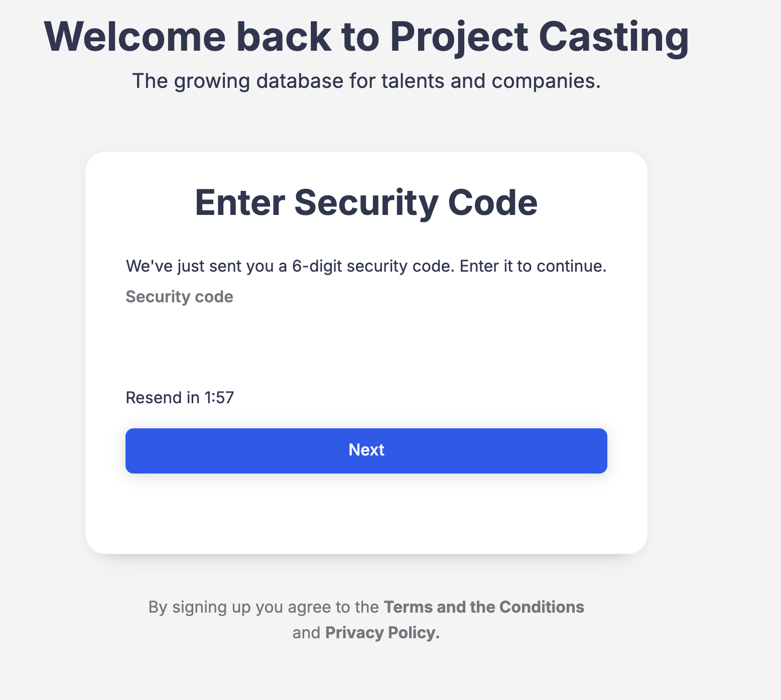The height and width of the screenshot is (700, 781).
Task: Click the word 'Code' in the card heading
Action: [492, 202]
